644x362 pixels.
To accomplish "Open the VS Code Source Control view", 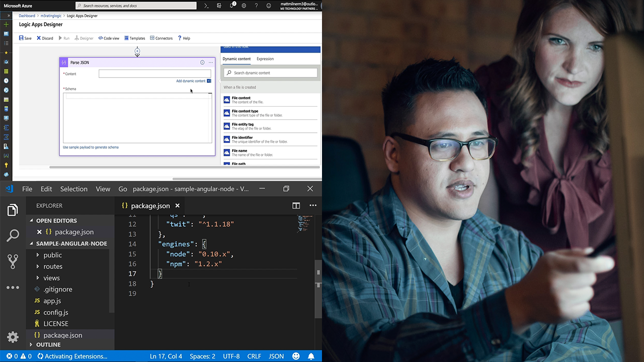I will point(13,261).
